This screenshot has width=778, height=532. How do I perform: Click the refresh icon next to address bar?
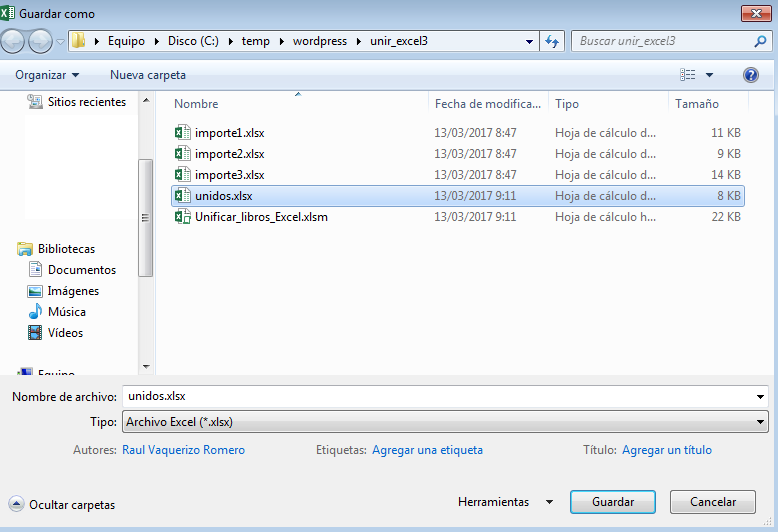[552, 41]
